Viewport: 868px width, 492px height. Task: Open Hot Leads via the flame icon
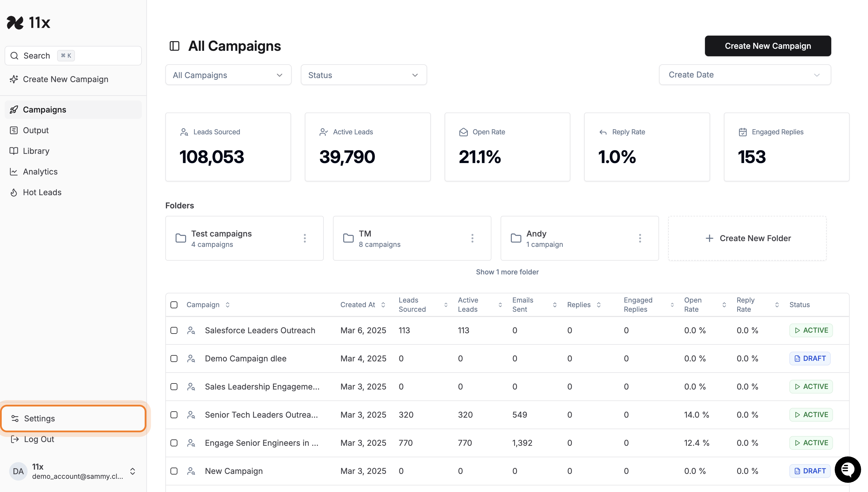pos(13,192)
